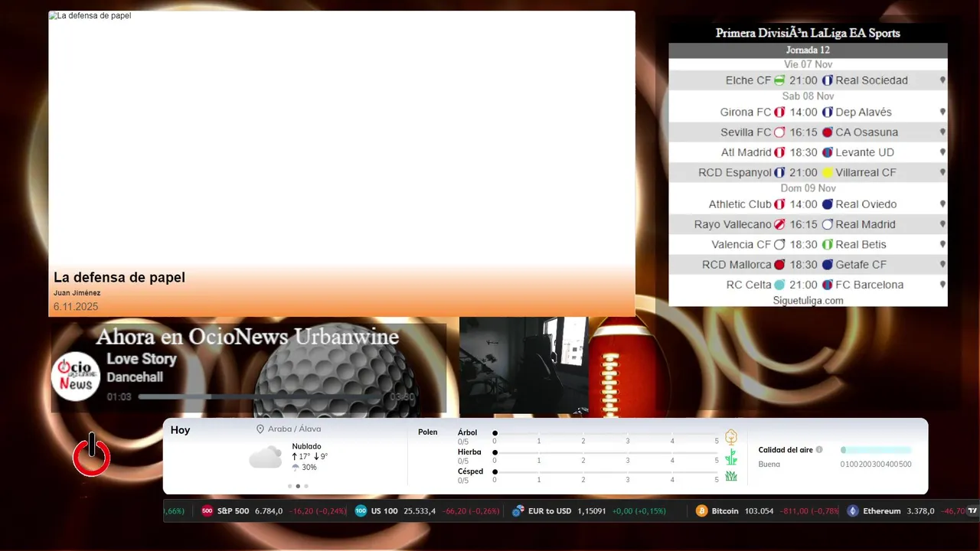Click the Dep Alavés team name
This screenshot has height=551, width=980.
pyautogui.click(x=864, y=112)
